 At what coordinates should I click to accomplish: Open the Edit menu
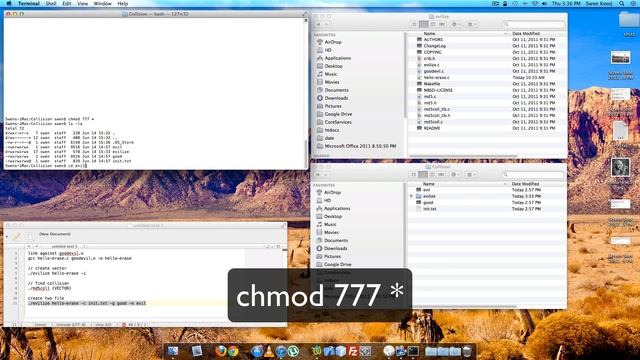click(x=67, y=3)
